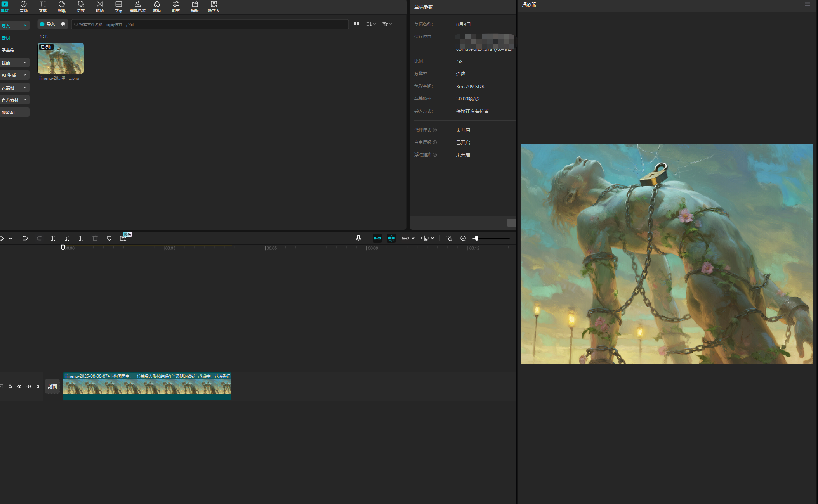This screenshot has height=504, width=818.
Task: Click the 限免 smart caption tool icon
Action: click(123, 238)
